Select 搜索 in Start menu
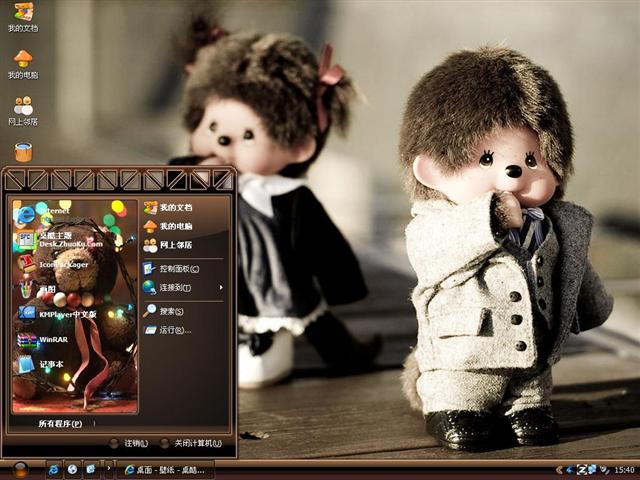The height and width of the screenshot is (480, 640). tap(170, 311)
